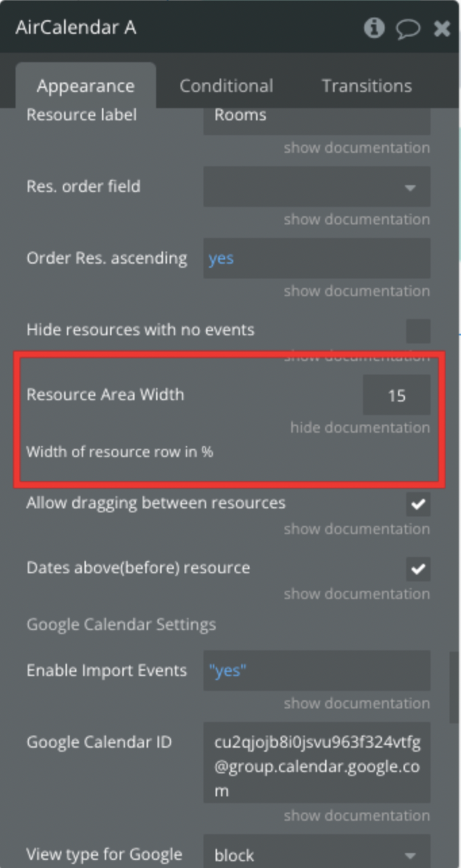Click the Google Calendar ID text field
Image resolution: width=461 pixels, height=868 pixels.
tap(317, 763)
